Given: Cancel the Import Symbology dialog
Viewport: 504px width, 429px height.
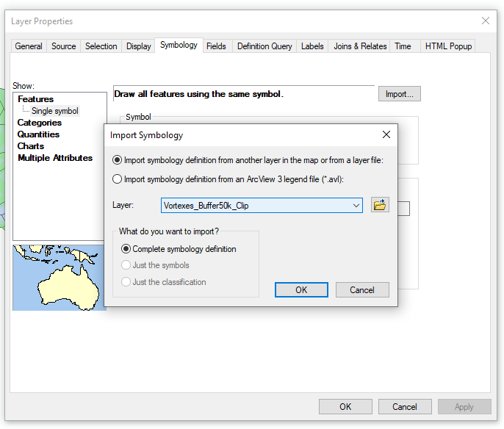Looking at the screenshot, I should tap(362, 290).
